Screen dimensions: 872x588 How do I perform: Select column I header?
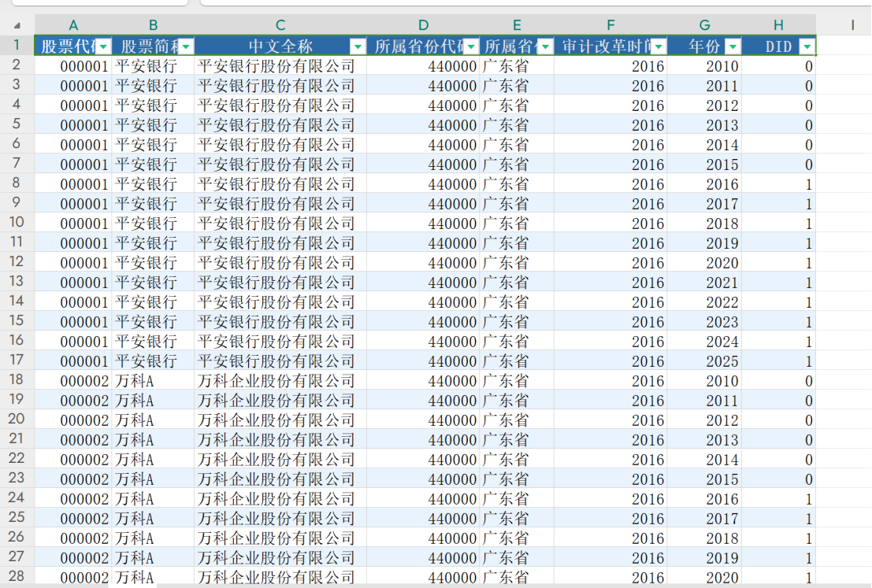852,25
